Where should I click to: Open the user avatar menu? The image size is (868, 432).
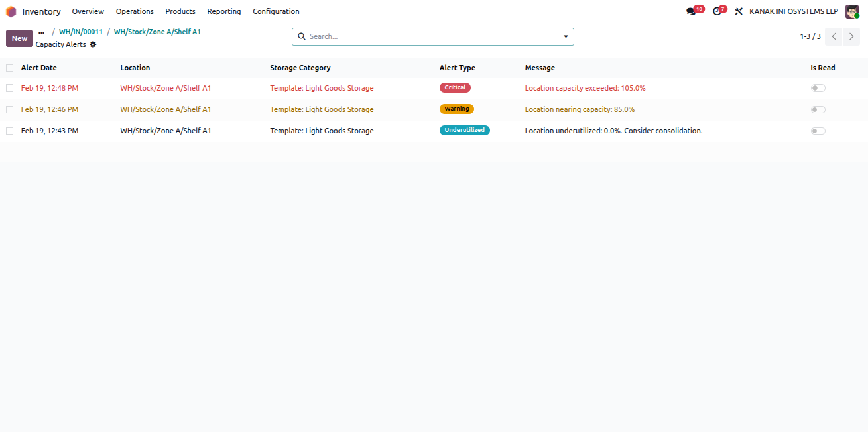pyautogui.click(x=852, y=11)
